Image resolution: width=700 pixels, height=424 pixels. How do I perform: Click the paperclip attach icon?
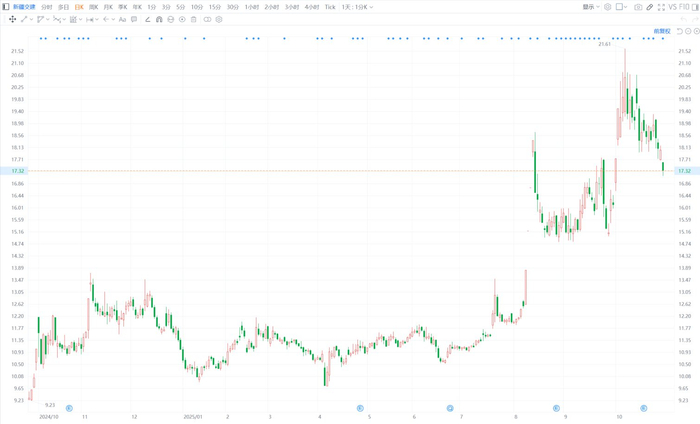pyautogui.click(x=650, y=7)
